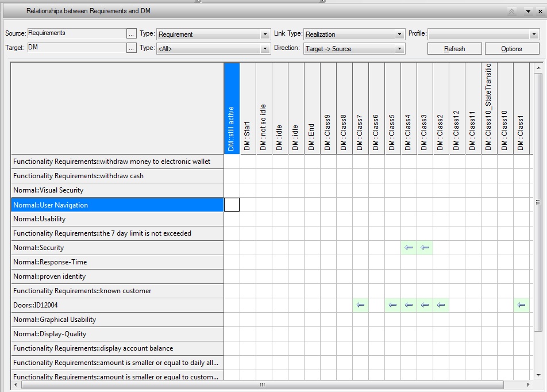Select row Normal::Security
Viewport: 547px width, 392px height.
[117, 248]
